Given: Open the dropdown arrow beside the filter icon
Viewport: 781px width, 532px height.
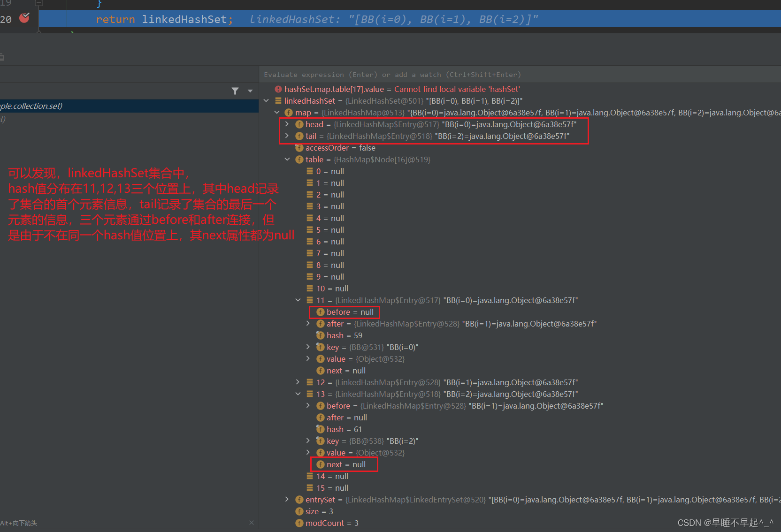Looking at the screenshot, I should pos(250,91).
